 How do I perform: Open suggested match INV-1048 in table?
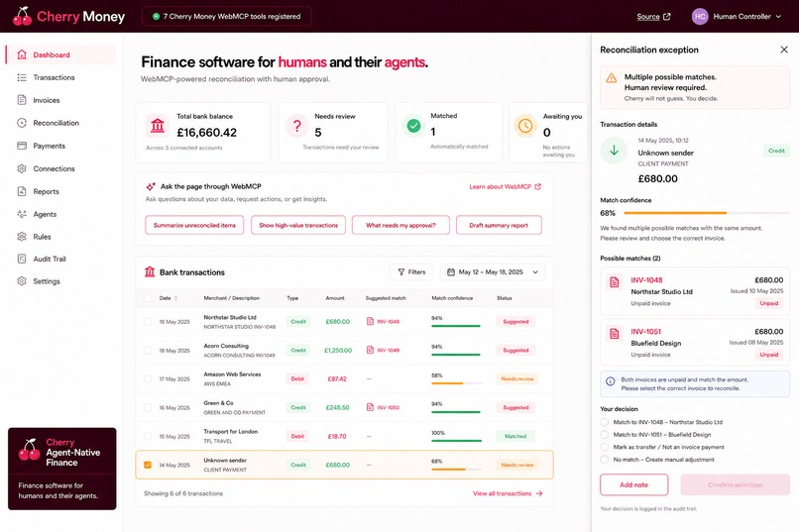click(384, 321)
